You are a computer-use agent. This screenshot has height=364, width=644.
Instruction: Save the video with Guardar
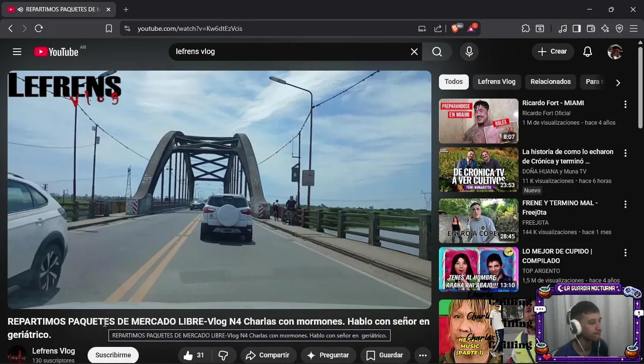385,355
